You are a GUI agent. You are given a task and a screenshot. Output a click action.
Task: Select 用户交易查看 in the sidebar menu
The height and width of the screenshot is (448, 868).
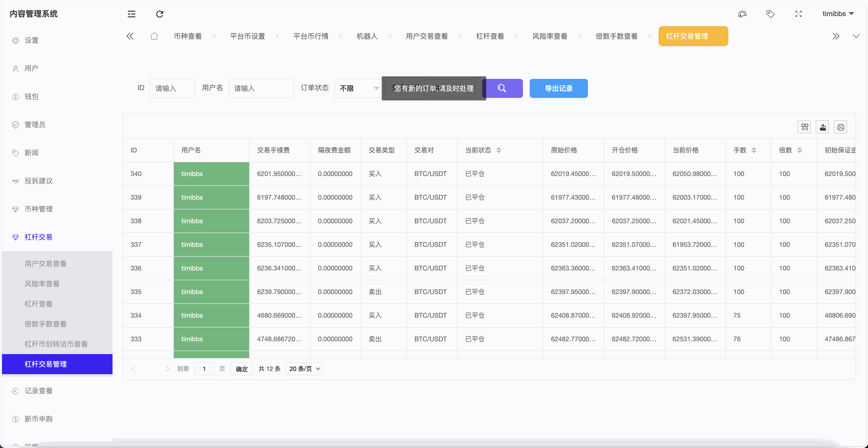tap(45, 263)
